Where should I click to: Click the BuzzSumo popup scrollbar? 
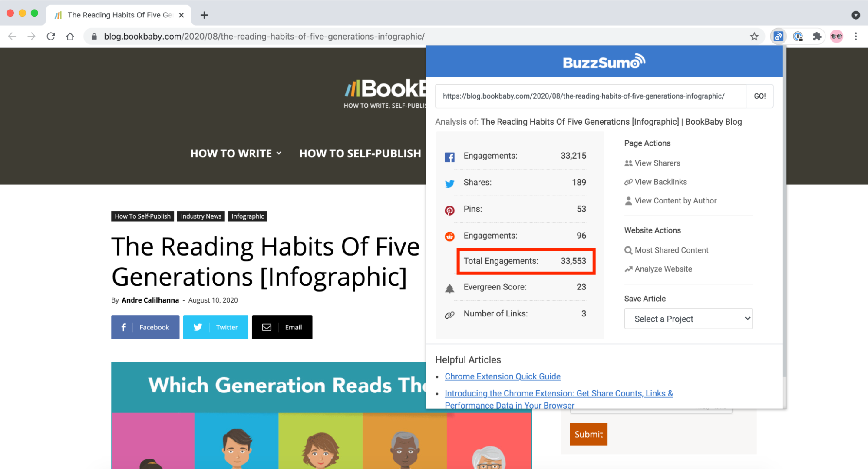784,217
